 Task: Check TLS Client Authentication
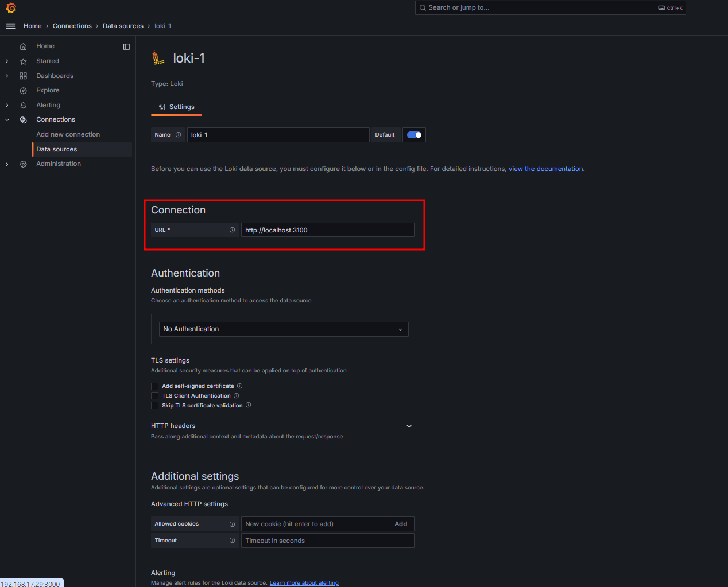[x=154, y=396]
